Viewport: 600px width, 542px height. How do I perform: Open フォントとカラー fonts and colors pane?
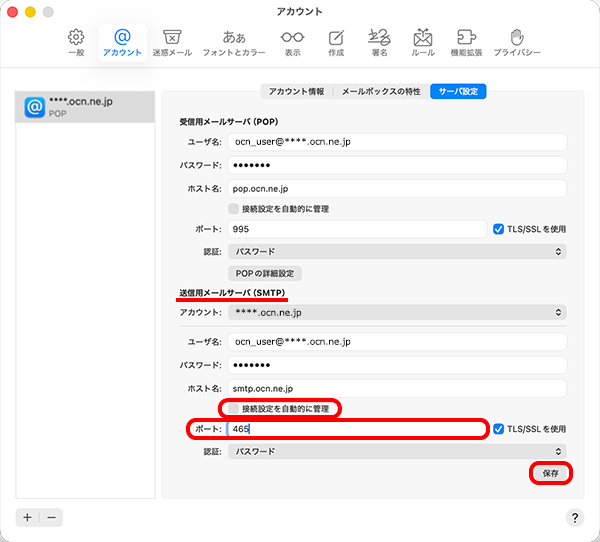234,41
